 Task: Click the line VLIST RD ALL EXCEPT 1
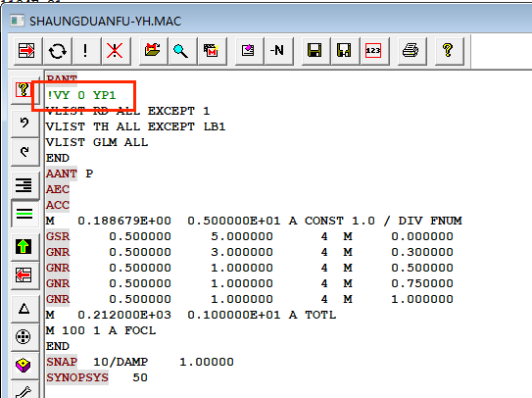pyautogui.click(x=128, y=111)
